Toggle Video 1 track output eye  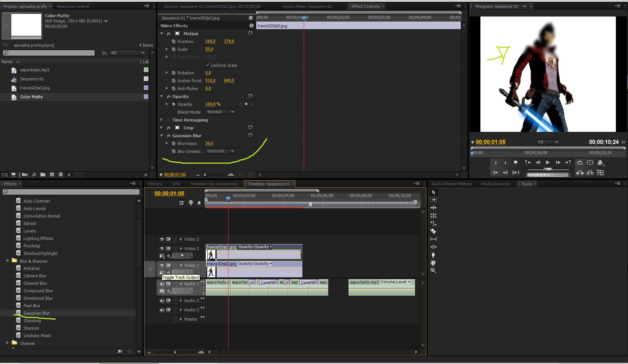162,265
